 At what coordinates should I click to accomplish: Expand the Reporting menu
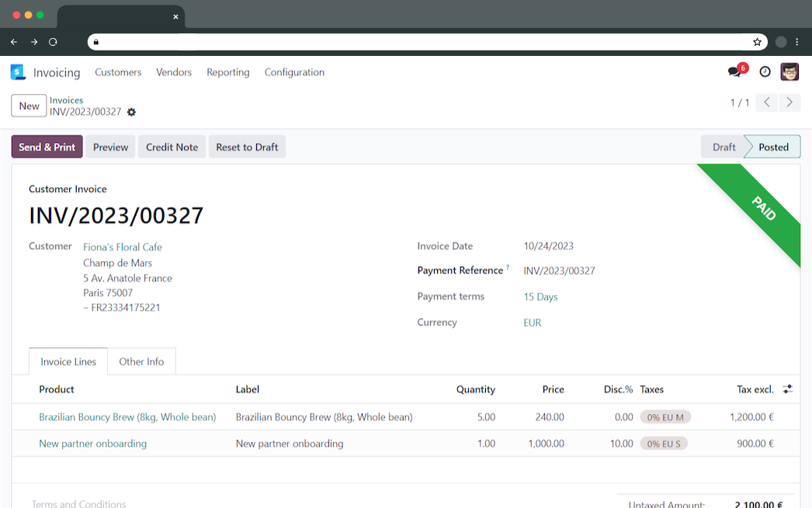click(x=227, y=72)
